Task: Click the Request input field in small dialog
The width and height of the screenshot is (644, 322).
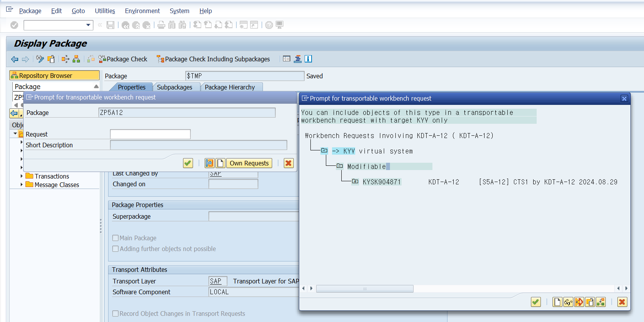Action: point(150,134)
